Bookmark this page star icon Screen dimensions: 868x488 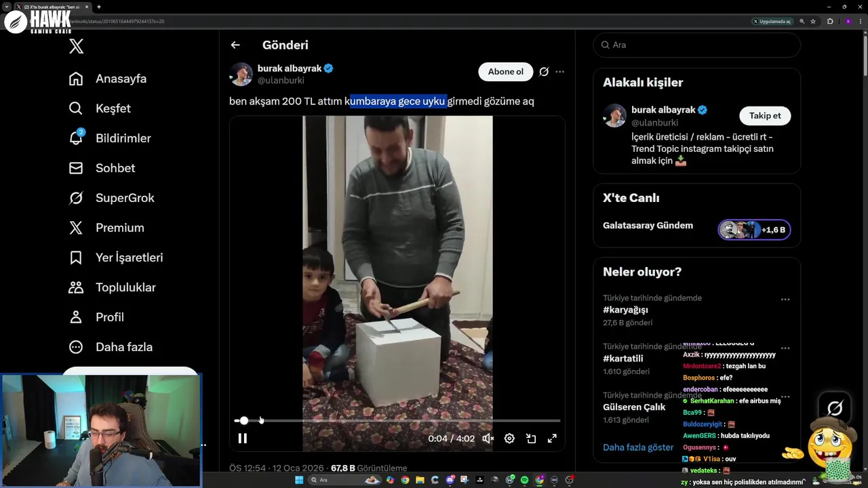tap(813, 21)
